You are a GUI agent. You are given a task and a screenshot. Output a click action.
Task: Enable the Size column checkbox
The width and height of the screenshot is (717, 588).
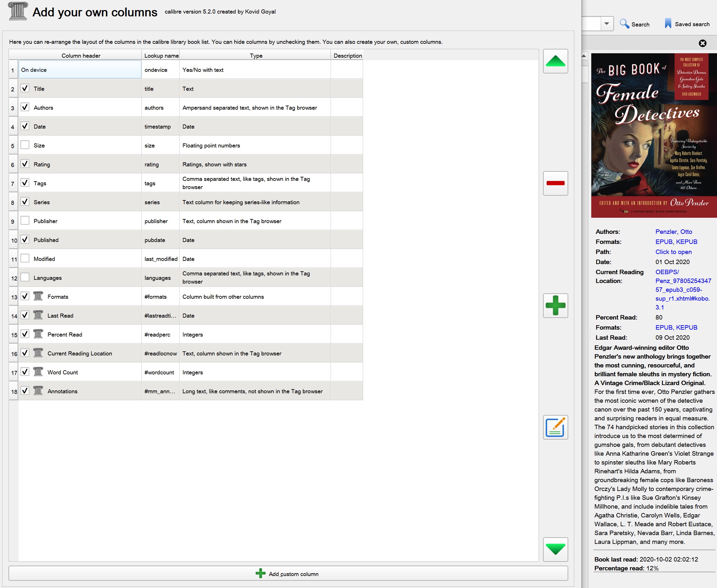point(25,145)
